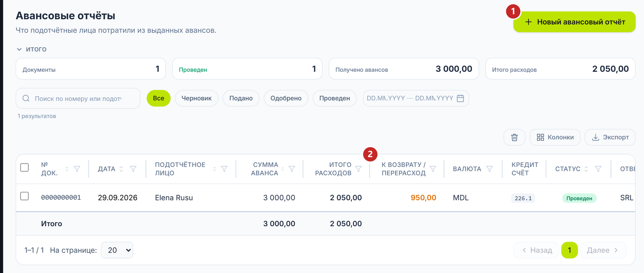644x273 pixels.
Task: Check the row checkbox for 0000000001
Action: click(24, 196)
